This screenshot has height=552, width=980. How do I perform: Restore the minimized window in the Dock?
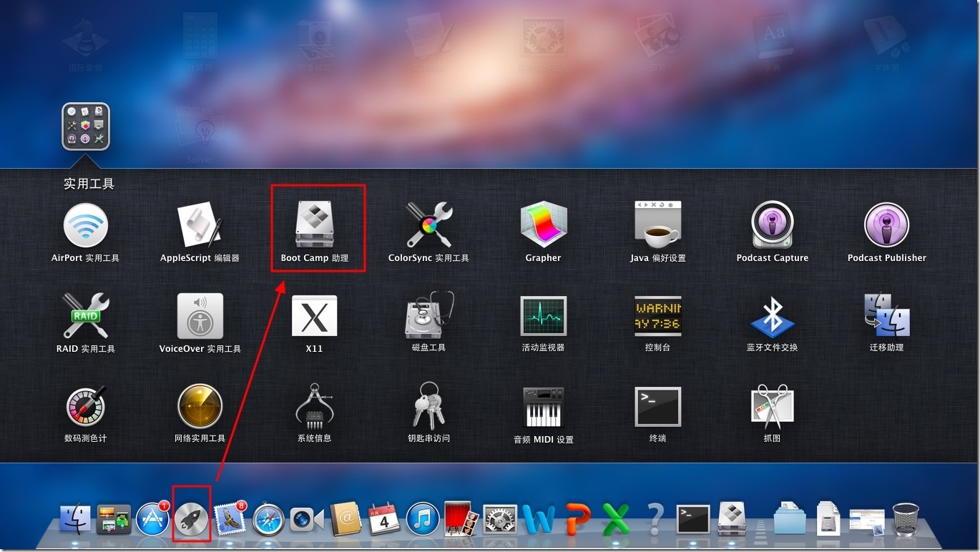(x=867, y=522)
